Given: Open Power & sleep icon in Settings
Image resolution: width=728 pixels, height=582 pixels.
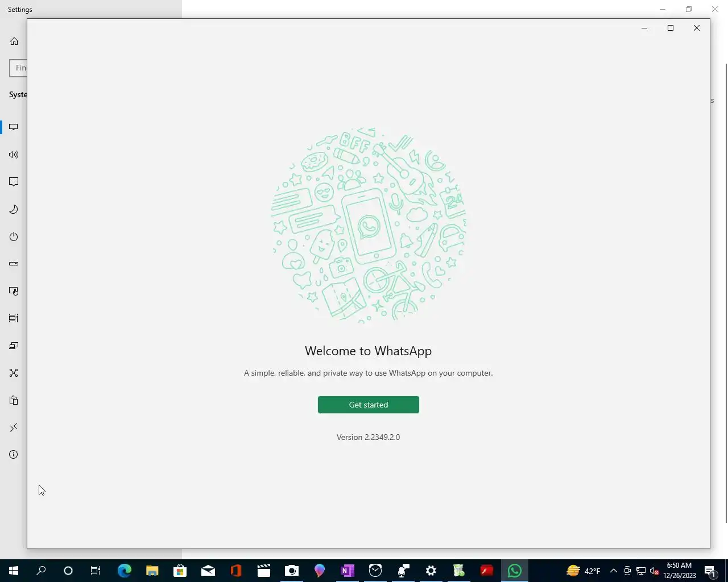Looking at the screenshot, I should point(14,236).
